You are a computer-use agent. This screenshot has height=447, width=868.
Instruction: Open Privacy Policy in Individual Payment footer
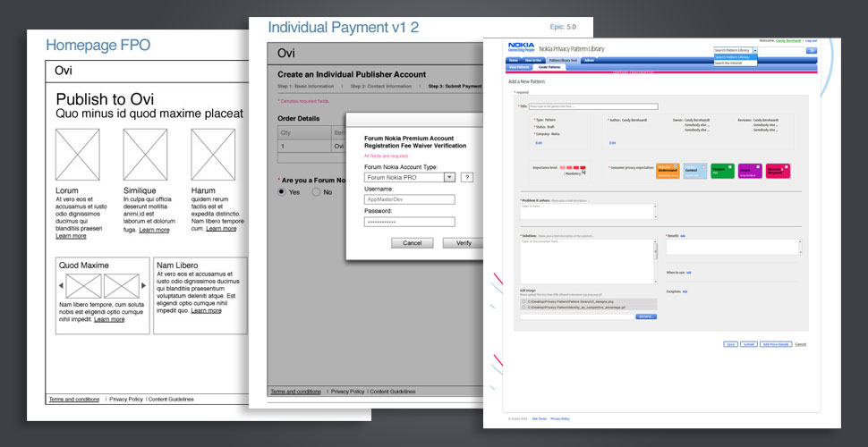click(x=347, y=392)
